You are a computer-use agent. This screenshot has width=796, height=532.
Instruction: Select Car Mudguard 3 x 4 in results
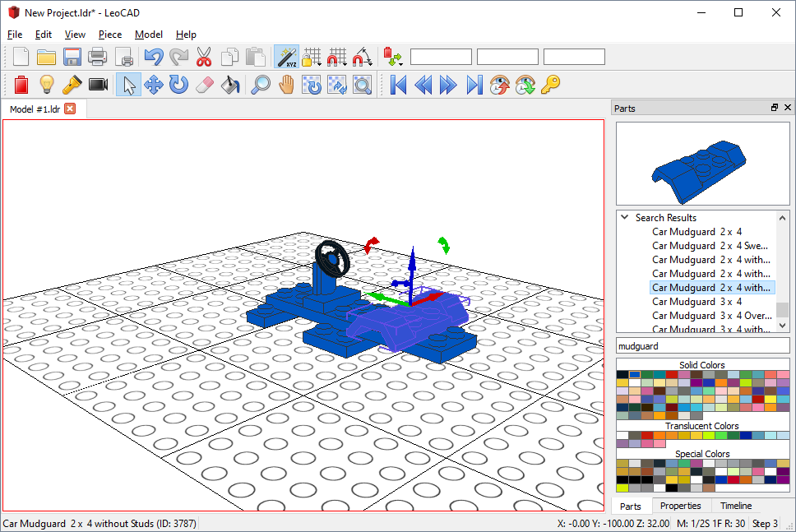point(696,302)
